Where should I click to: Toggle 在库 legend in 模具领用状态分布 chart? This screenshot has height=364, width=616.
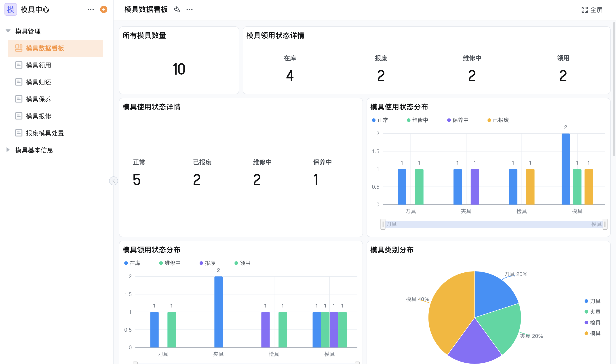132,263
